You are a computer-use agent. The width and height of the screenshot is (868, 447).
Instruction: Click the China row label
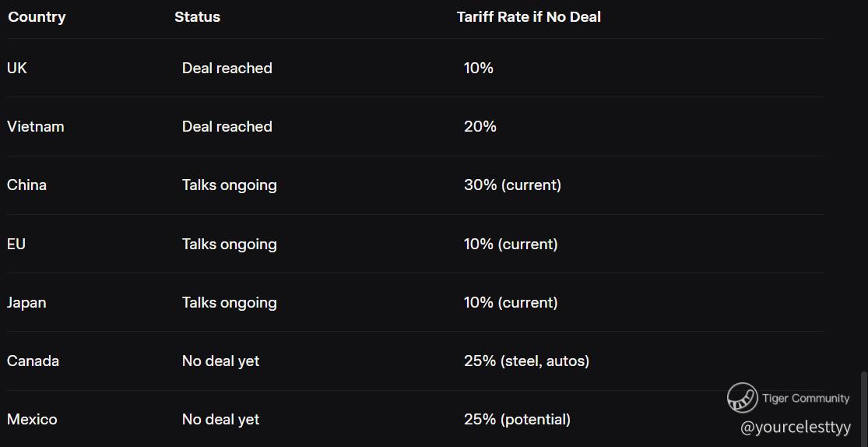(27, 185)
